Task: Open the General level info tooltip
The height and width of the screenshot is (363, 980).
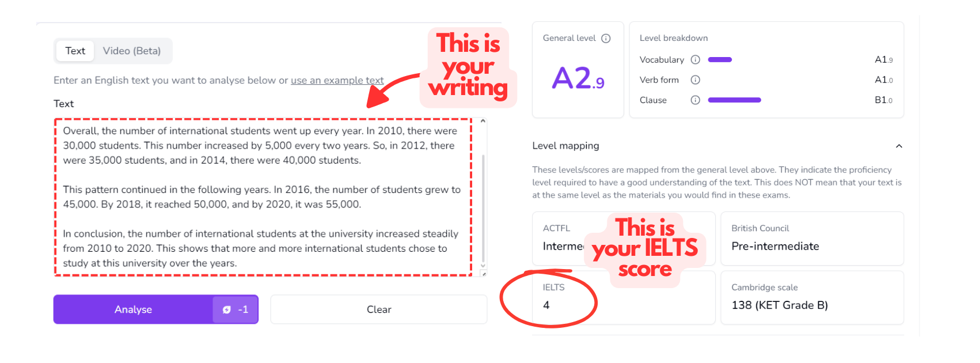Action: pos(605,38)
